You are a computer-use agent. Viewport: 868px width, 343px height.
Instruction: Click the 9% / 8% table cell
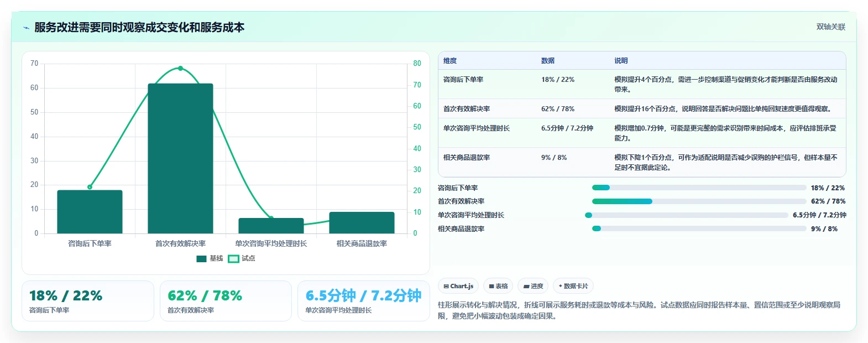click(554, 158)
